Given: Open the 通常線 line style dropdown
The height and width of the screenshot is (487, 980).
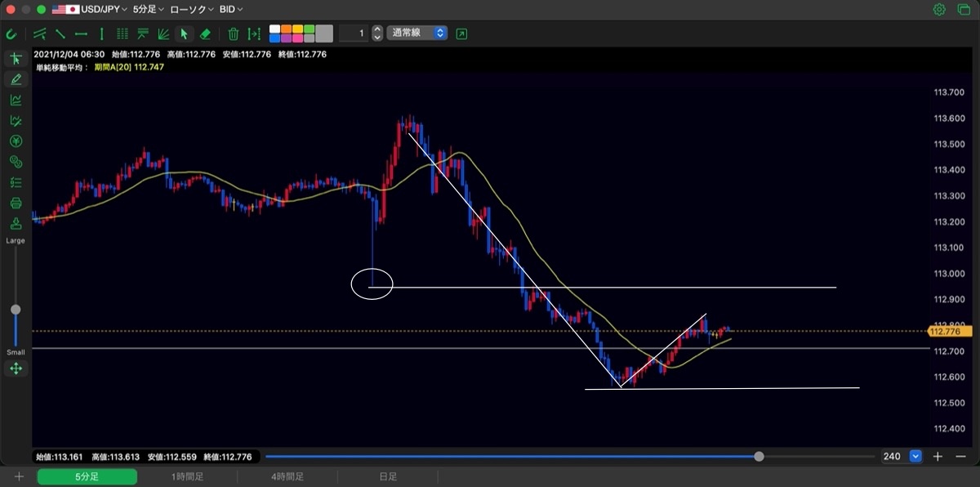Looking at the screenshot, I should pyautogui.click(x=417, y=34).
